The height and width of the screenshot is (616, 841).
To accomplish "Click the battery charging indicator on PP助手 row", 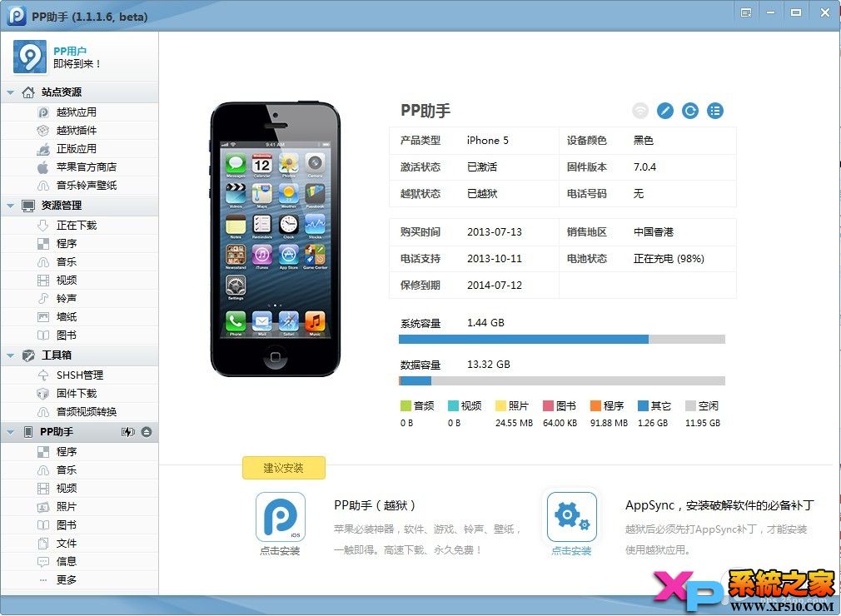I will (127, 431).
